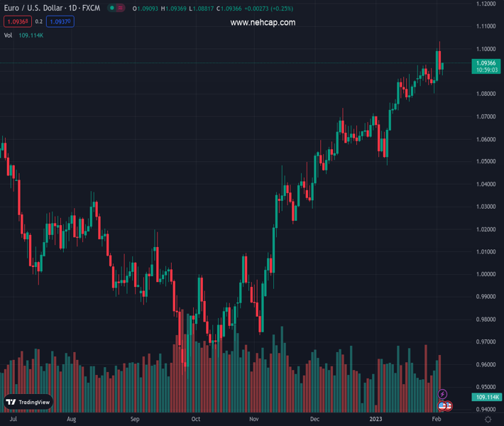Click the blue buy price 1.09370 button
This screenshot has height=426, width=504.
(x=60, y=22)
